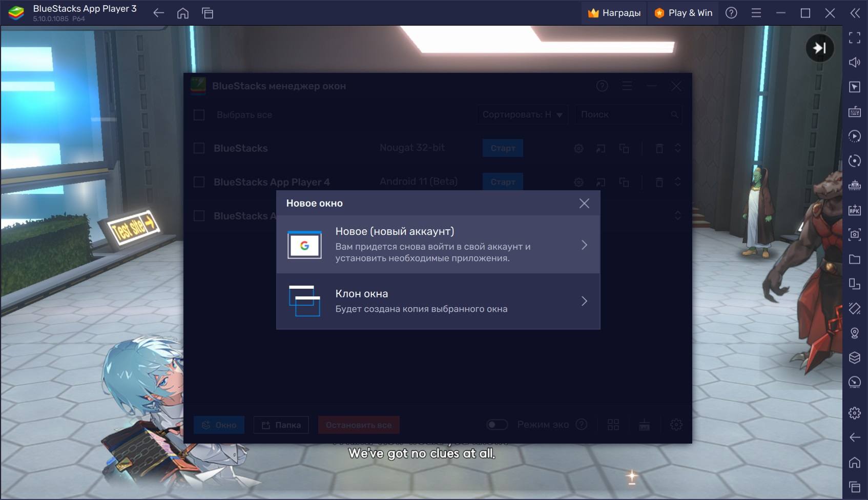Install APK from sidebar
Image resolution: width=868 pixels, height=500 pixels.
pyautogui.click(x=855, y=210)
